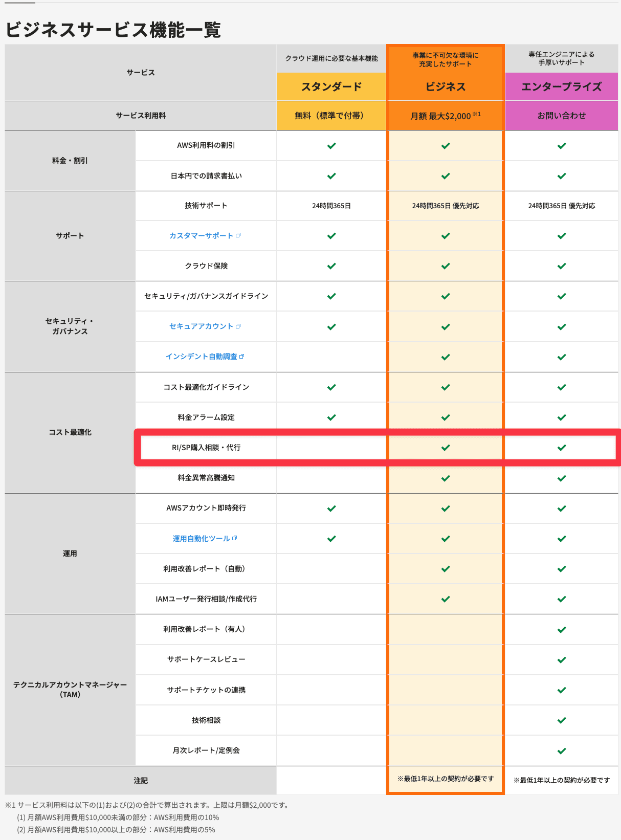Click Enterprise checkmark for 料金異常高騰通知
The width and height of the screenshot is (621, 840).
[x=562, y=478]
